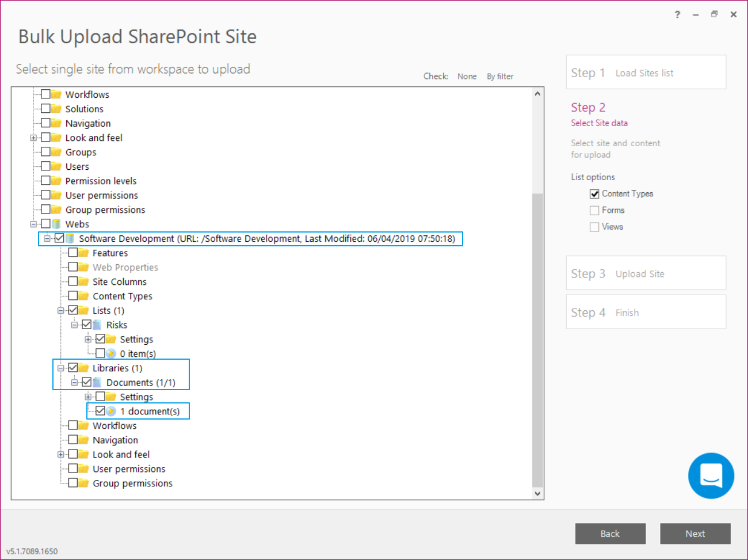This screenshot has height=560, width=748.
Task: Click the Workflows folder icon at top of tree
Action: coord(56,94)
